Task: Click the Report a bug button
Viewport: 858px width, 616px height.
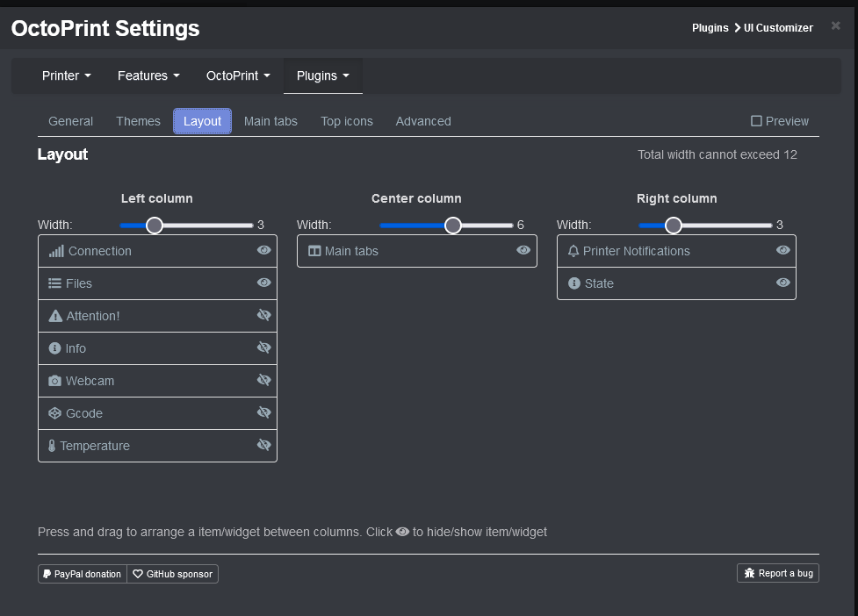Action: (x=777, y=573)
